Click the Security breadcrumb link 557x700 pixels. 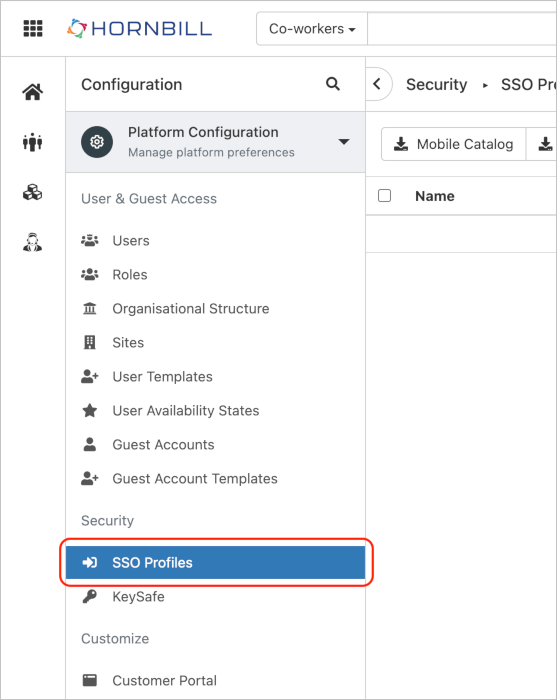(x=436, y=84)
